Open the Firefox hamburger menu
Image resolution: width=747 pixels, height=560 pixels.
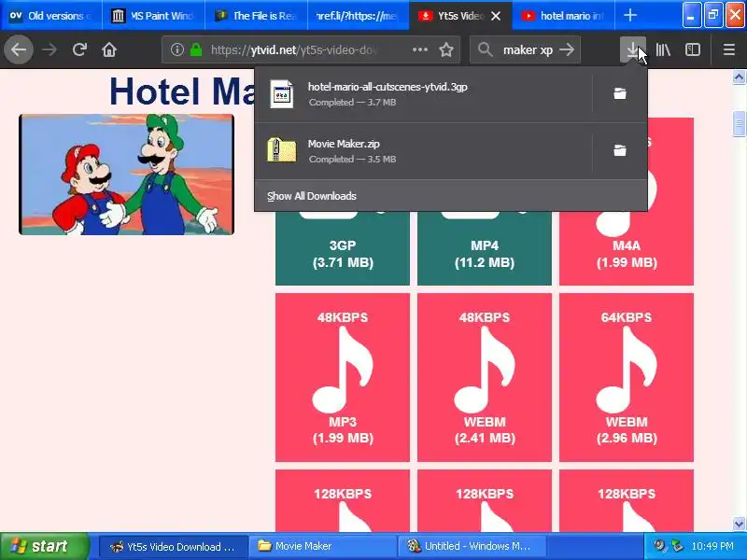(x=728, y=49)
